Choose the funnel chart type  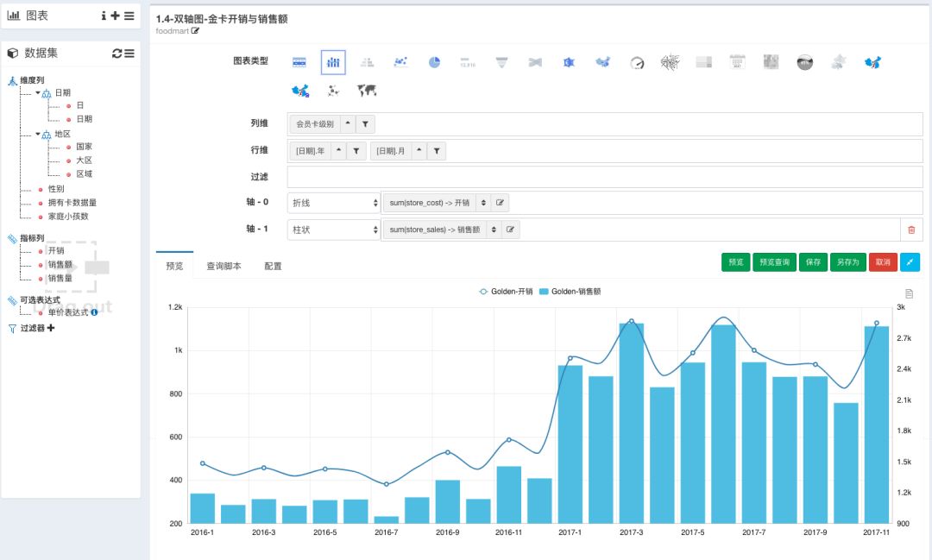pos(501,61)
